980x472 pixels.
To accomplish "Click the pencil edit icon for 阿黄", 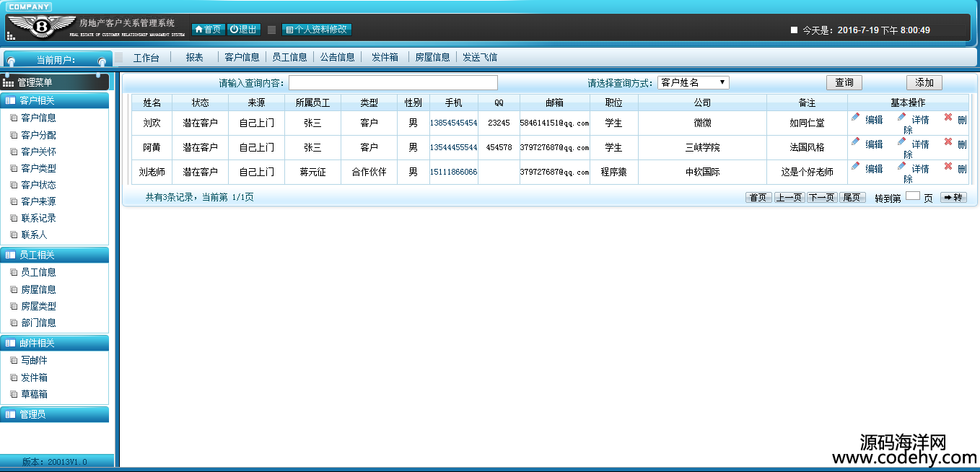I will click(855, 141).
